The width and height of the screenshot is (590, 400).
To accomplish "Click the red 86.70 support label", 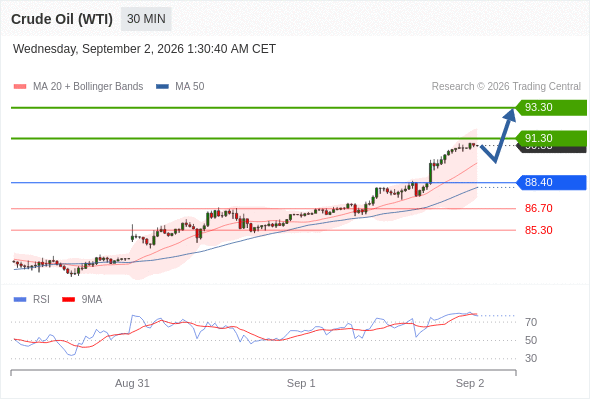I will 538,208.
